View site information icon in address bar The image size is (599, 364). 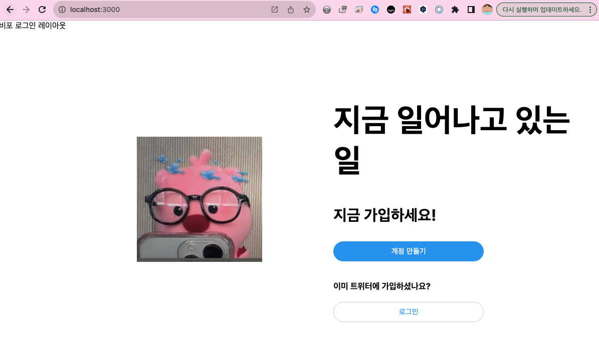[x=62, y=10]
